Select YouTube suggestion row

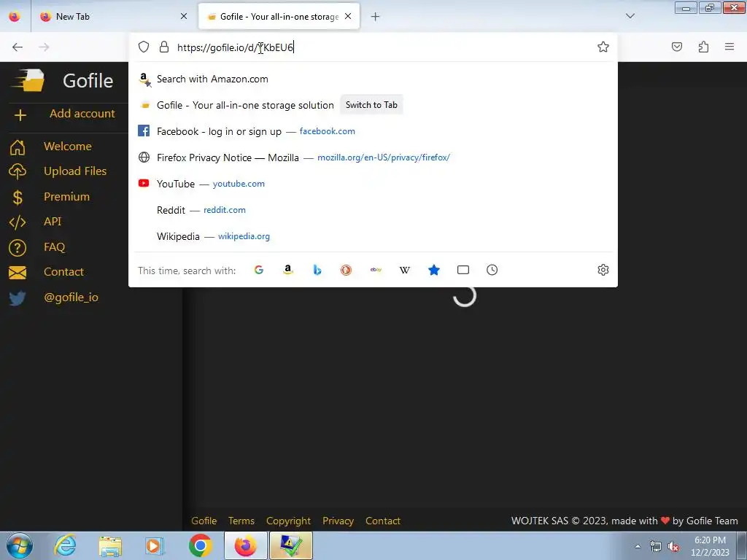373,184
